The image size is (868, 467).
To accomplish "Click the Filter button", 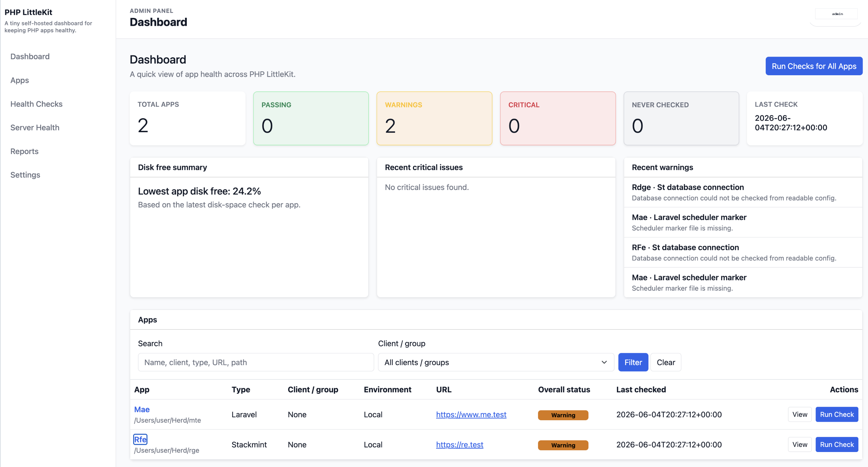I will [x=633, y=362].
